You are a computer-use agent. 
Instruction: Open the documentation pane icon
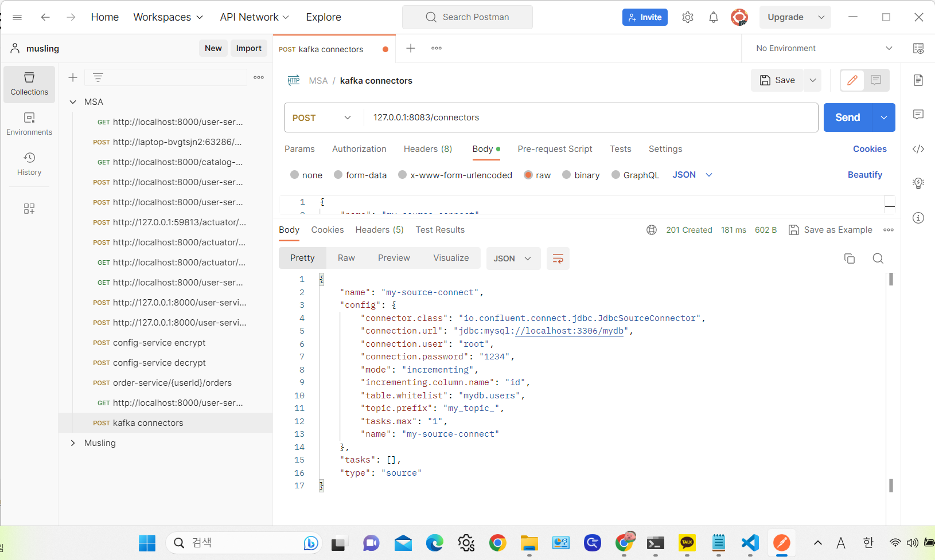pos(918,80)
